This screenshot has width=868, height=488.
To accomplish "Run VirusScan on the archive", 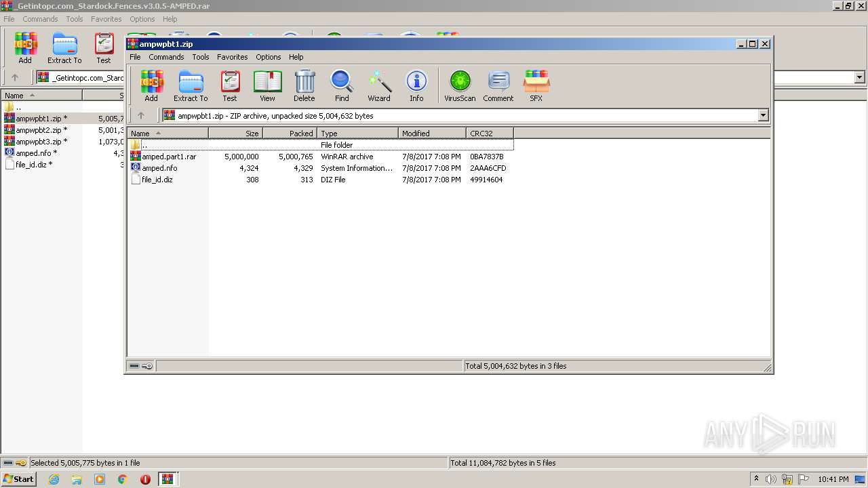I will pyautogui.click(x=460, y=86).
